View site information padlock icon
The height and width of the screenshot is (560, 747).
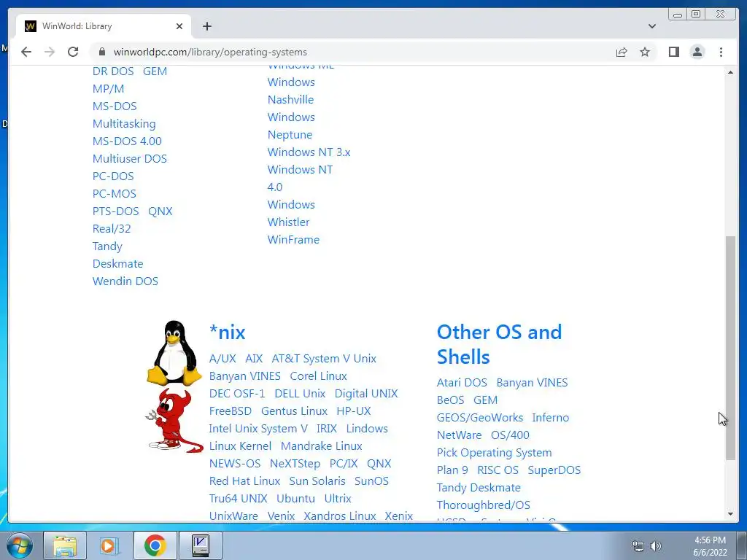pos(101,52)
